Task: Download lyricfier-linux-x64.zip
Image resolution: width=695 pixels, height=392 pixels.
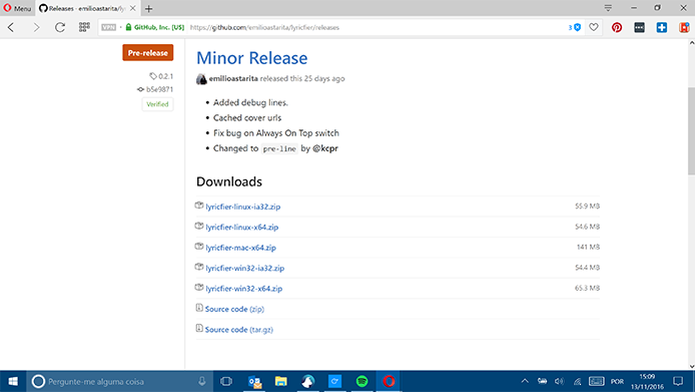Action: click(242, 227)
